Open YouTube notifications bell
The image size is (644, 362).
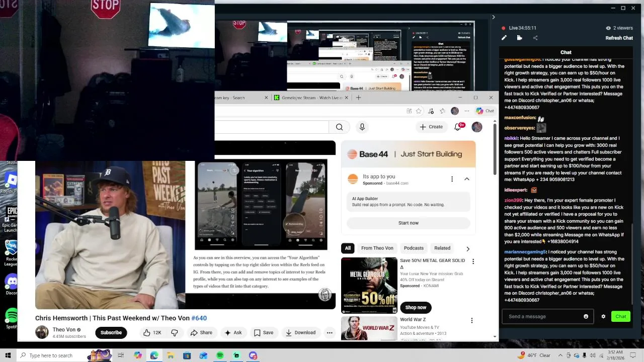click(x=458, y=127)
